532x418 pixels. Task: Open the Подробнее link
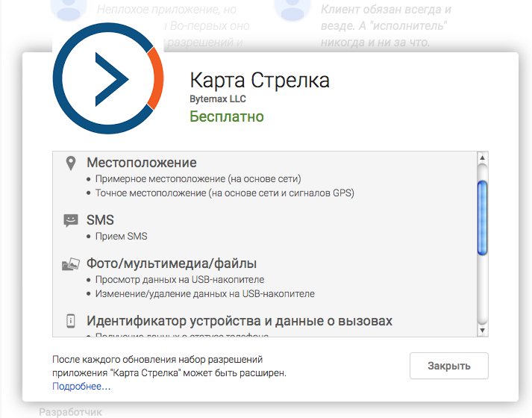81,386
